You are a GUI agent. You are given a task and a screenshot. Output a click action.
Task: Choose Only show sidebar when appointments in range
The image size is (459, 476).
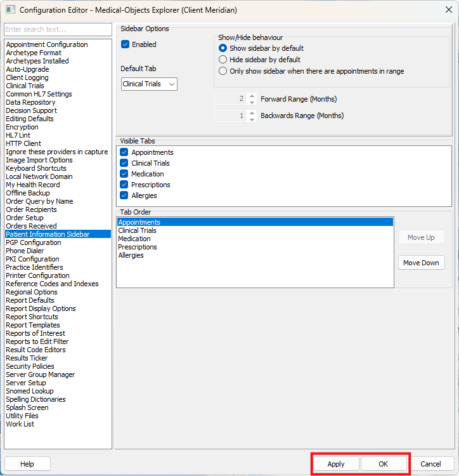[x=223, y=71]
